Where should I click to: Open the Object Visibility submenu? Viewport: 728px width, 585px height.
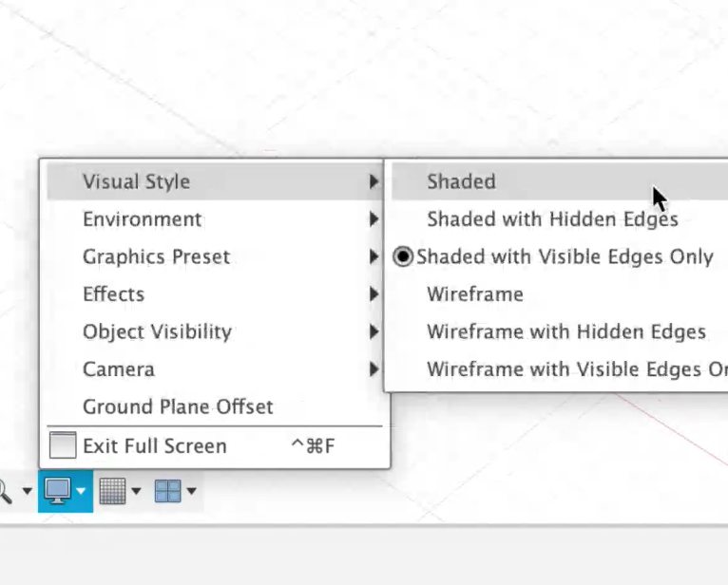tap(215, 331)
